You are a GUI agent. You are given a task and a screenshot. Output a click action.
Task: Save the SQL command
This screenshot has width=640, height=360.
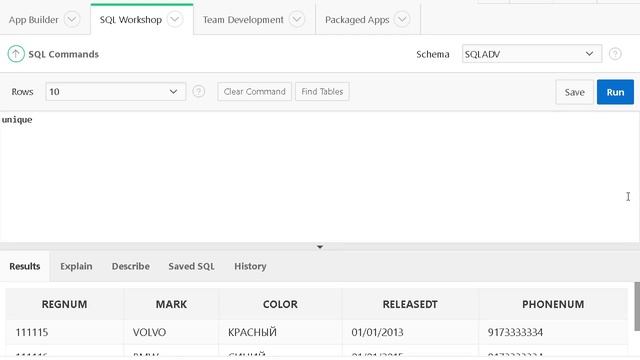tap(574, 92)
